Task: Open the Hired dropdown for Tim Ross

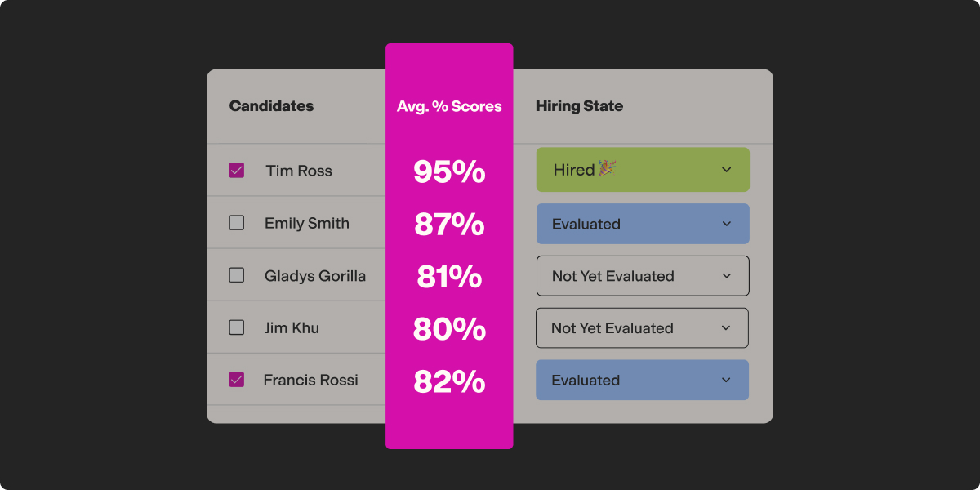Action: point(643,169)
